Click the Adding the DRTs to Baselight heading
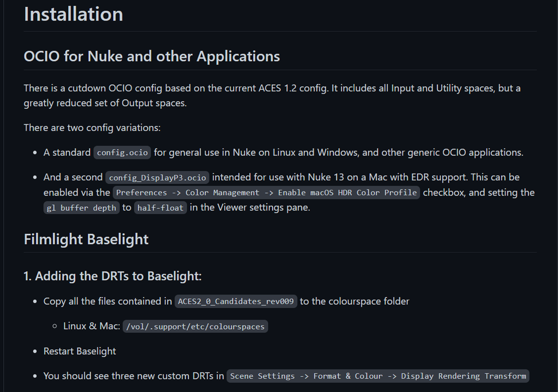Image resolution: width=558 pixels, height=392 pixels. (112, 276)
